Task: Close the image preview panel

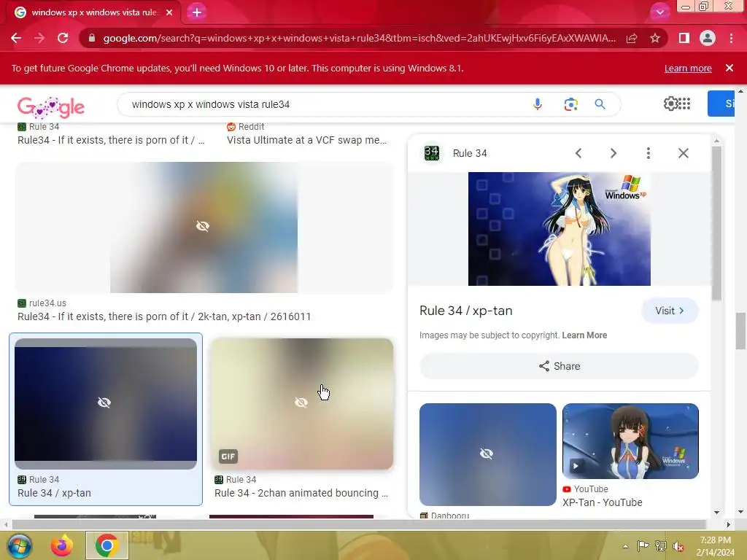Action: pyautogui.click(x=683, y=153)
